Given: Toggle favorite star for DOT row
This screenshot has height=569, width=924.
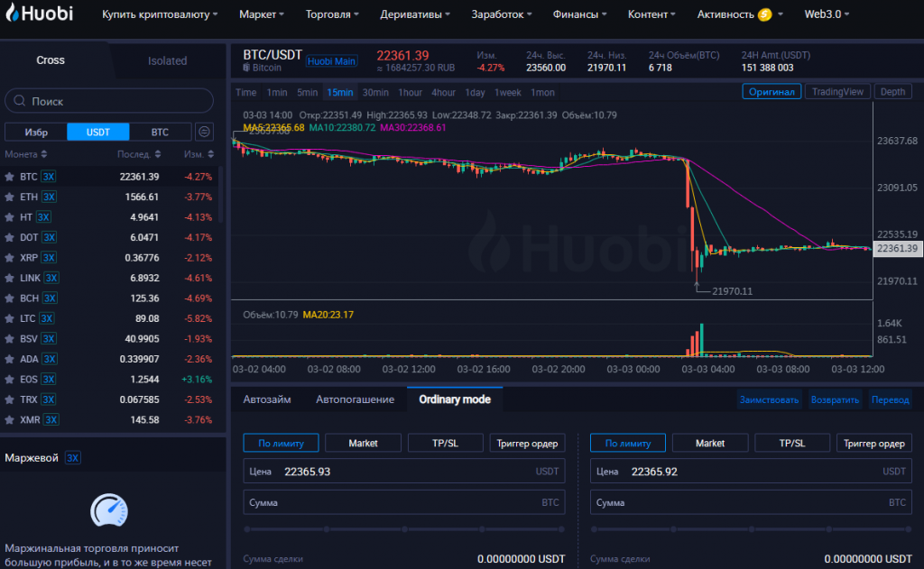Looking at the screenshot, I should [x=9, y=237].
